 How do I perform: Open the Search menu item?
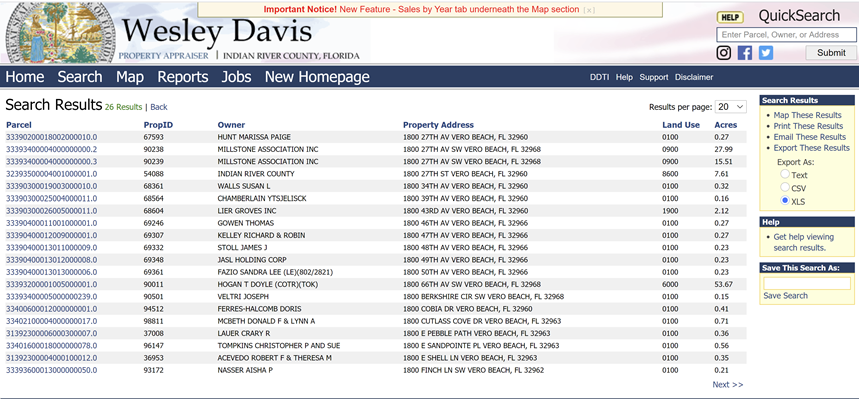pos(80,77)
